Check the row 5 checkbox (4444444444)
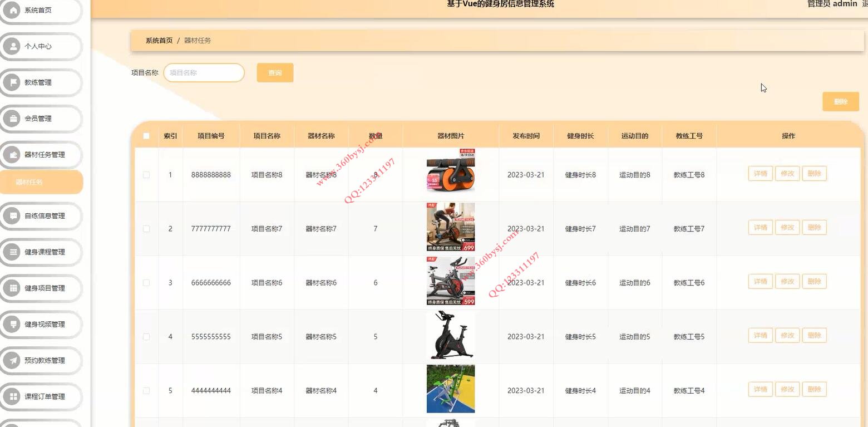The image size is (868, 427). (146, 391)
